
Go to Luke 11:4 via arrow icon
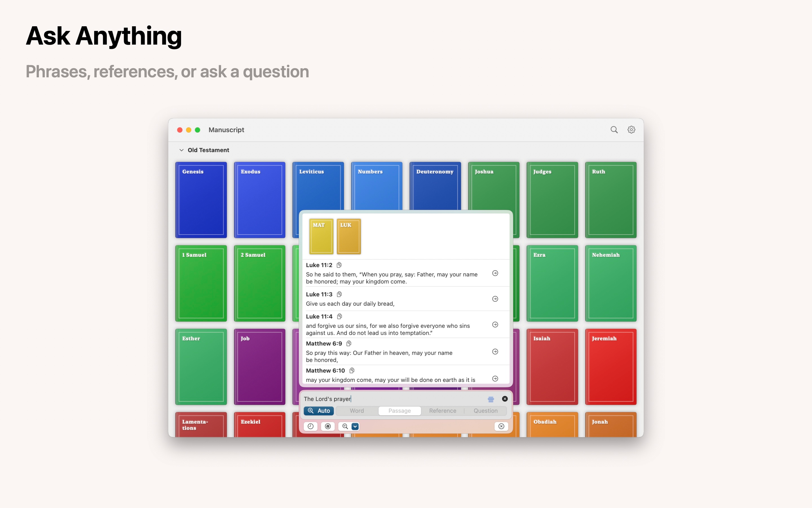pyautogui.click(x=495, y=325)
